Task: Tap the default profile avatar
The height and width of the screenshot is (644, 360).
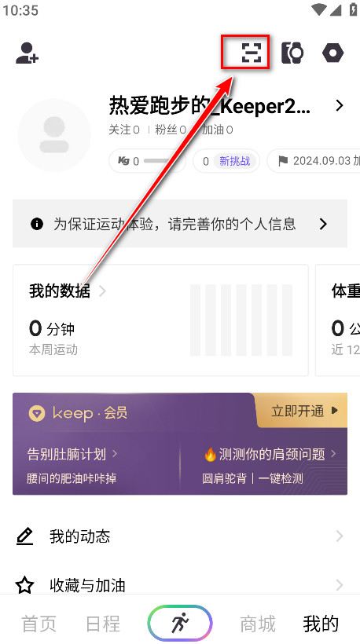Action: tap(53, 135)
